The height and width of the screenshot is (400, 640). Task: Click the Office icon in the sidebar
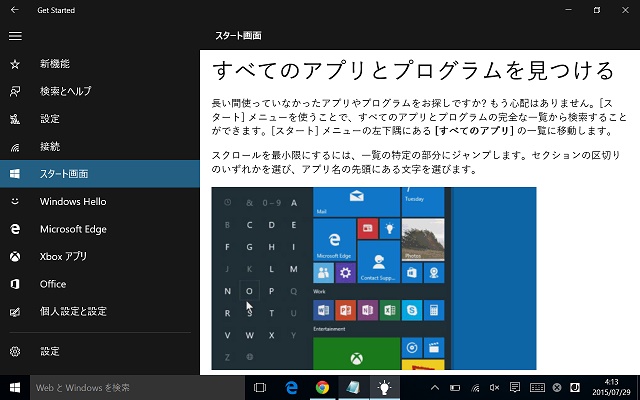15,284
